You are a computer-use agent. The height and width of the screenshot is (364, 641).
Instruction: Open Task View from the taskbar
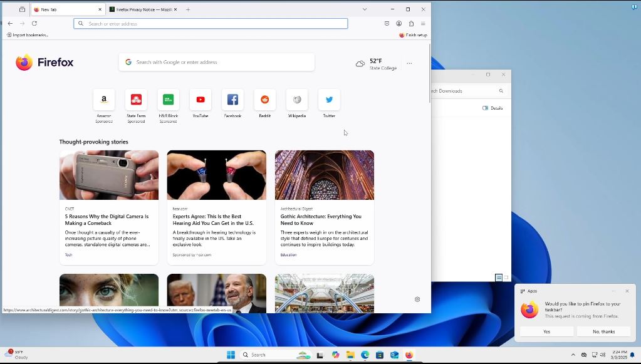pyautogui.click(x=320, y=355)
